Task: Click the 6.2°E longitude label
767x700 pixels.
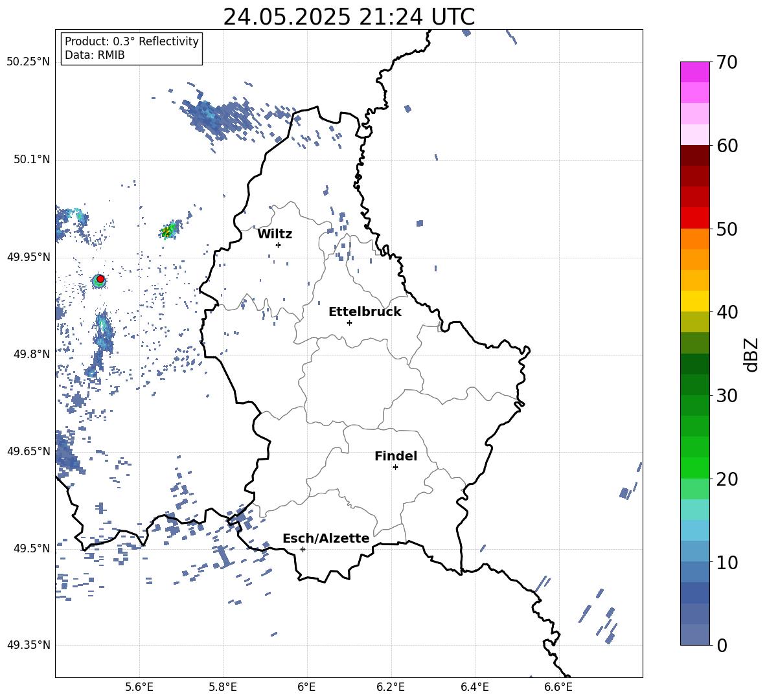Action: [391, 687]
